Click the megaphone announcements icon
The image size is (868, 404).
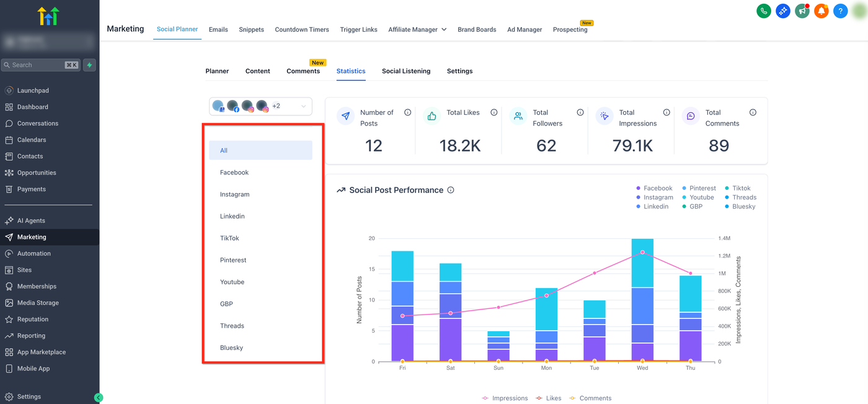(x=802, y=11)
